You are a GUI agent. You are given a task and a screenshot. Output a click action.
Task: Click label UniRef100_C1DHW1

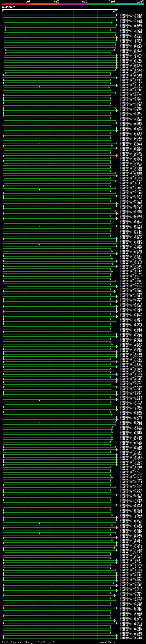[131, 352]
